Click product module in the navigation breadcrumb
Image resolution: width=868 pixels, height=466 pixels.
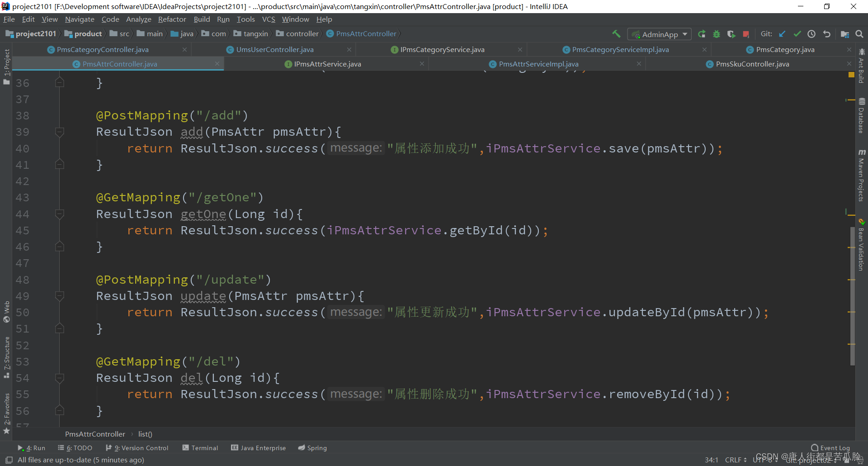84,33
